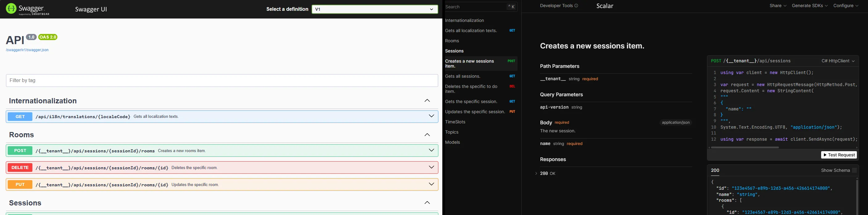Open Gets all sessions sidebar entry

click(481, 76)
